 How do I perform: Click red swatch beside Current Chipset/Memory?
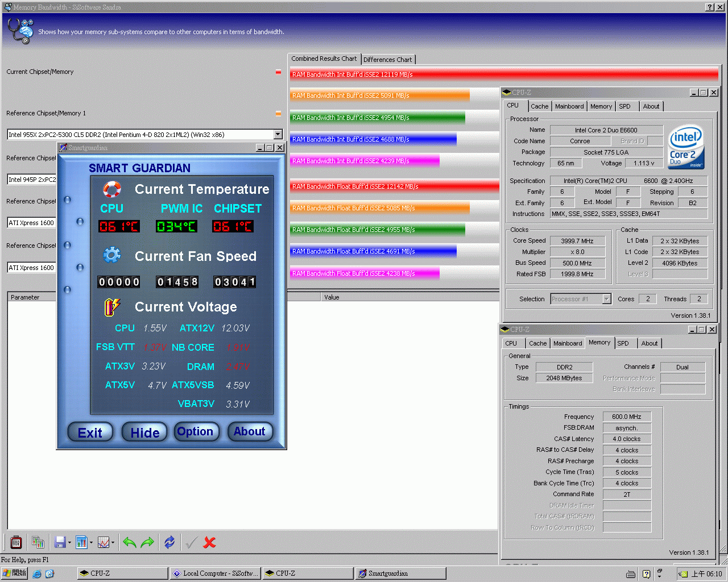[x=278, y=72]
